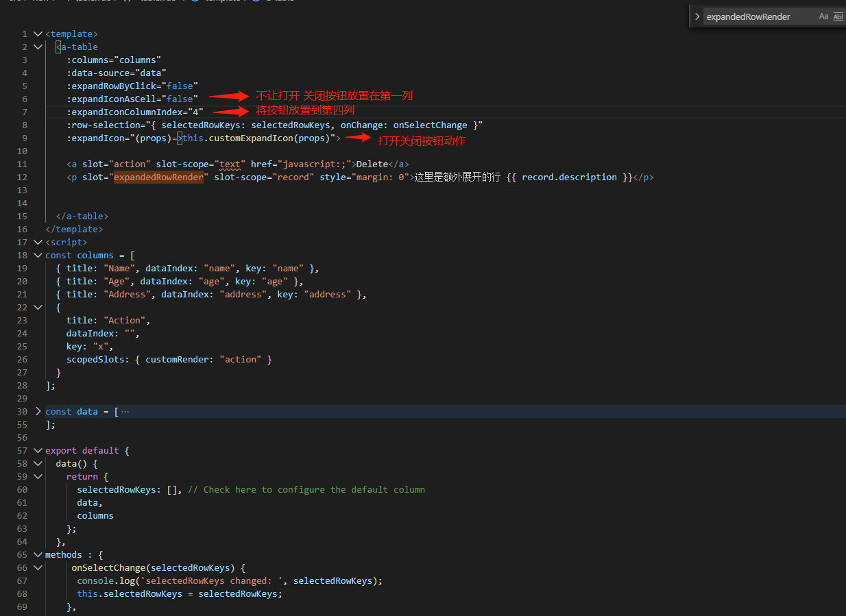Click the a-table breadcrumb symbol icon

254,2
